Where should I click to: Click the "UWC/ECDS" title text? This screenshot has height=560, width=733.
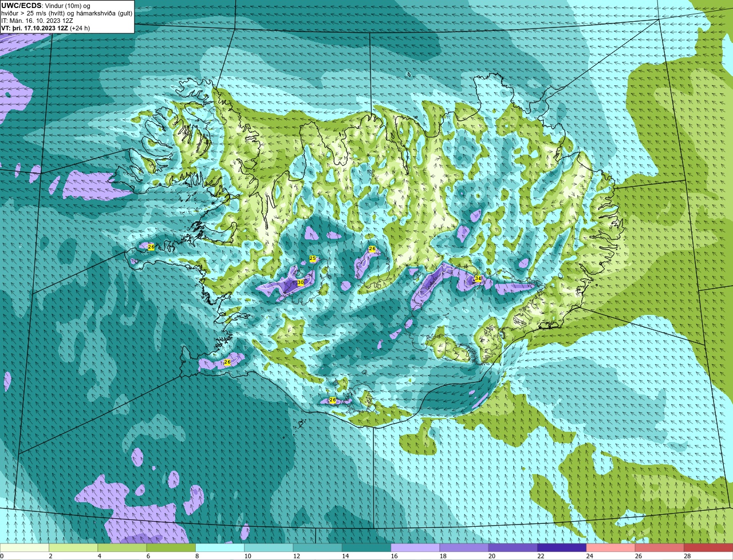click(x=21, y=5)
